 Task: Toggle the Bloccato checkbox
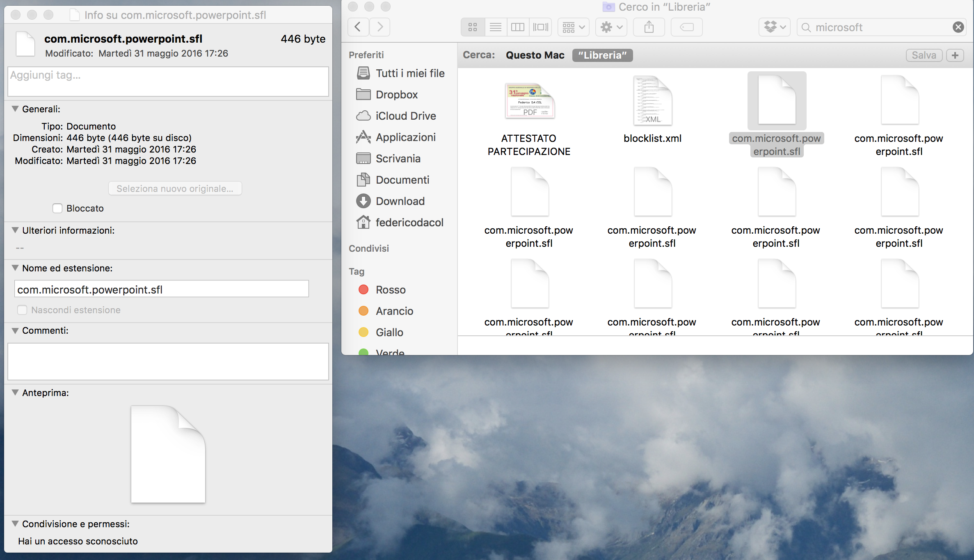click(x=57, y=208)
